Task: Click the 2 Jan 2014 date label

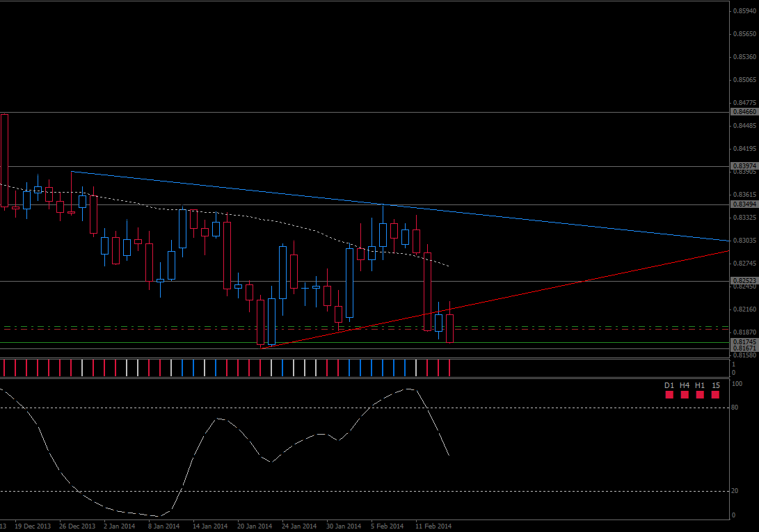Action: 119,526
